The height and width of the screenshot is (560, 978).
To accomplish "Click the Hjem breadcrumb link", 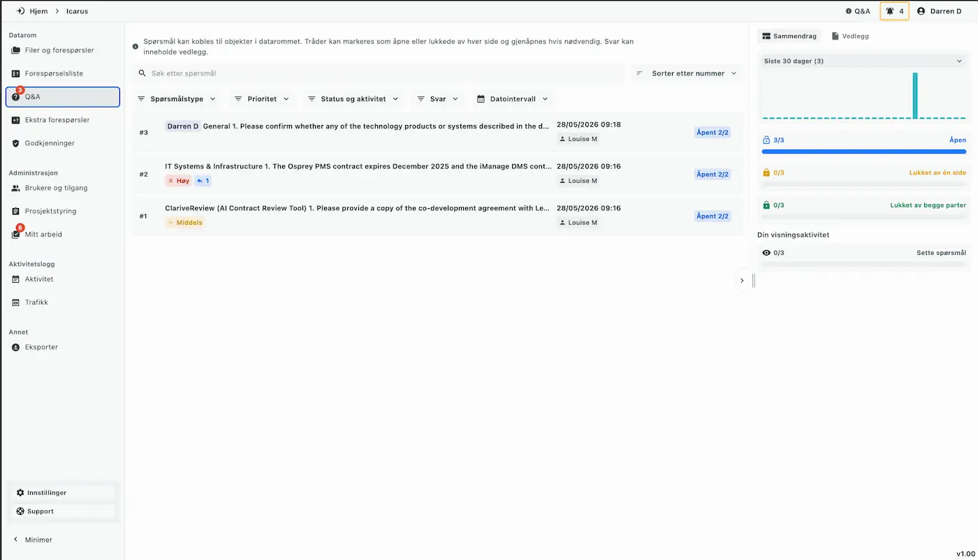I will click(38, 11).
